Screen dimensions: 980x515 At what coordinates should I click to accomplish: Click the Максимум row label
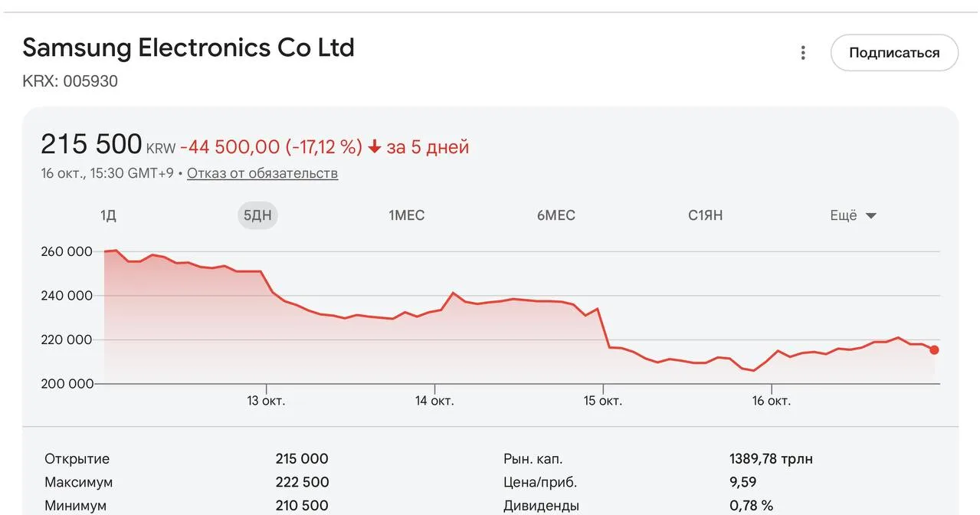(78, 482)
